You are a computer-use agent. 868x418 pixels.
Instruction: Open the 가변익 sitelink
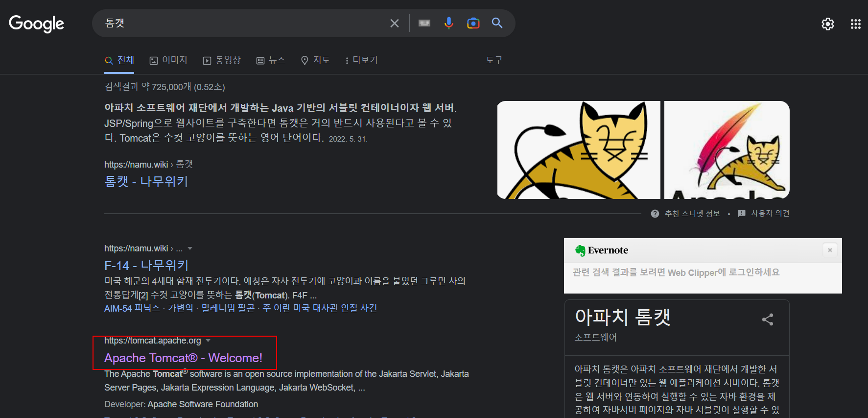[181, 308]
